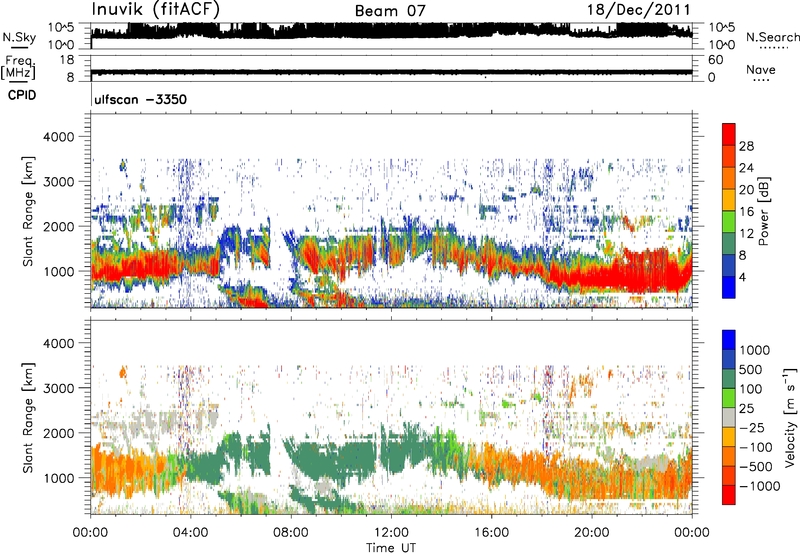
Task: Click the '-1000' label on the velocity color bar
Action: click(759, 486)
